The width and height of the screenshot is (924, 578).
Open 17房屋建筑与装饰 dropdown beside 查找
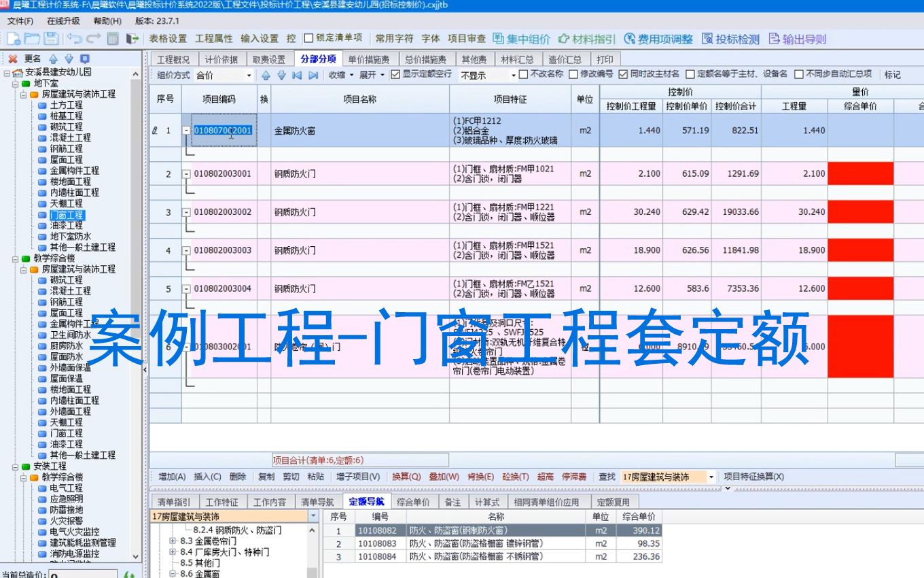pyautogui.click(x=711, y=477)
